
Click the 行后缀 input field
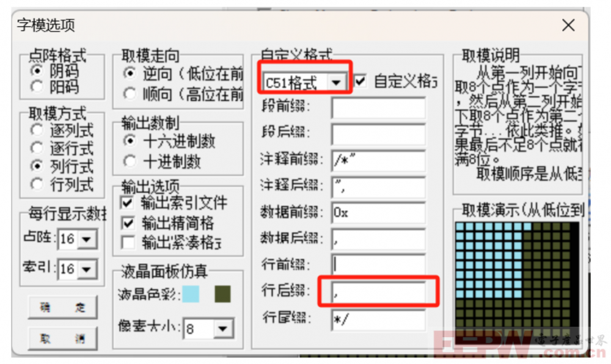click(378, 291)
